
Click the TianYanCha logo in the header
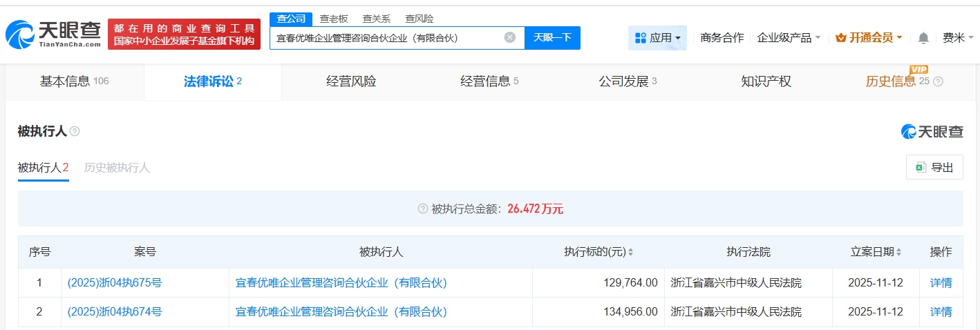point(54,35)
